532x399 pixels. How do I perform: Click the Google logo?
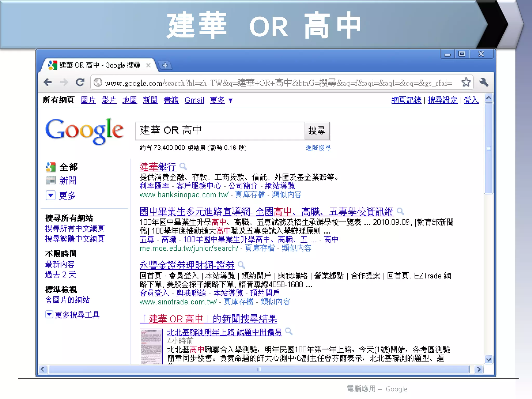(84, 131)
